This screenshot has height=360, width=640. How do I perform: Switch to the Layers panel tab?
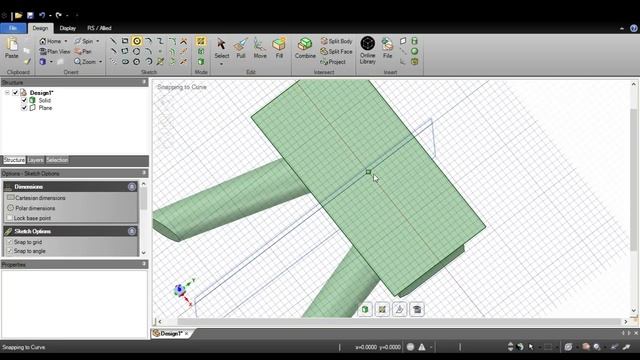point(36,160)
